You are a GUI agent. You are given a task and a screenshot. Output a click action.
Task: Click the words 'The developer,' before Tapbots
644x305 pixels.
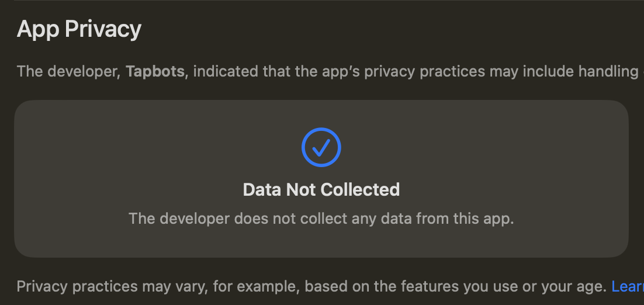tap(68, 72)
